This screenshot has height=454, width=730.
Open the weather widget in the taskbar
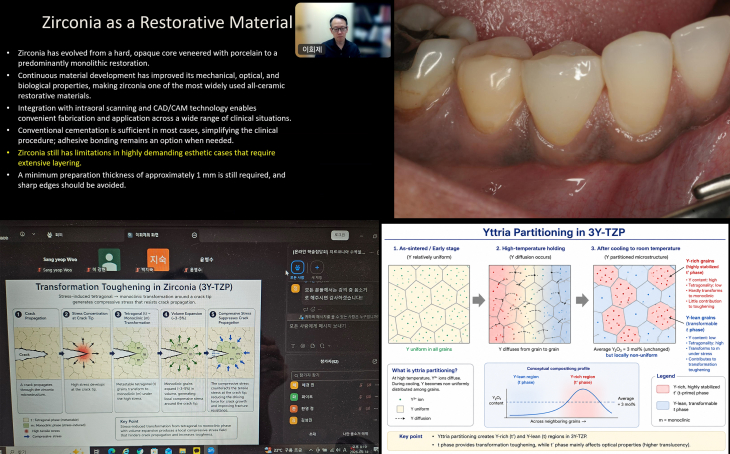point(284,450)
